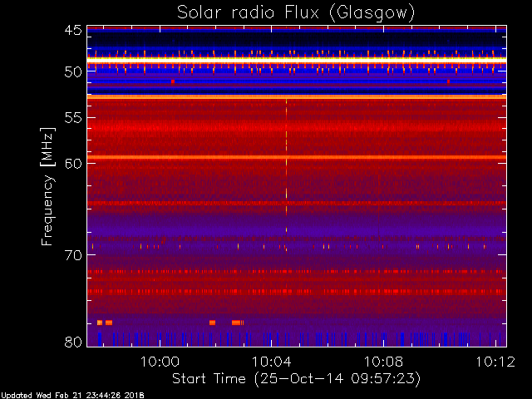Screen dimensions: 532x399
Task: Click the 70 frequency tick label
Action: tap(73, 255)
